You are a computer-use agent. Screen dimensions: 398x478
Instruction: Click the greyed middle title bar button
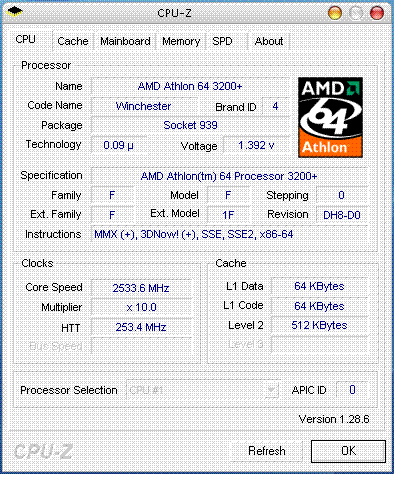pyautogui.click(x=356, y=13)
